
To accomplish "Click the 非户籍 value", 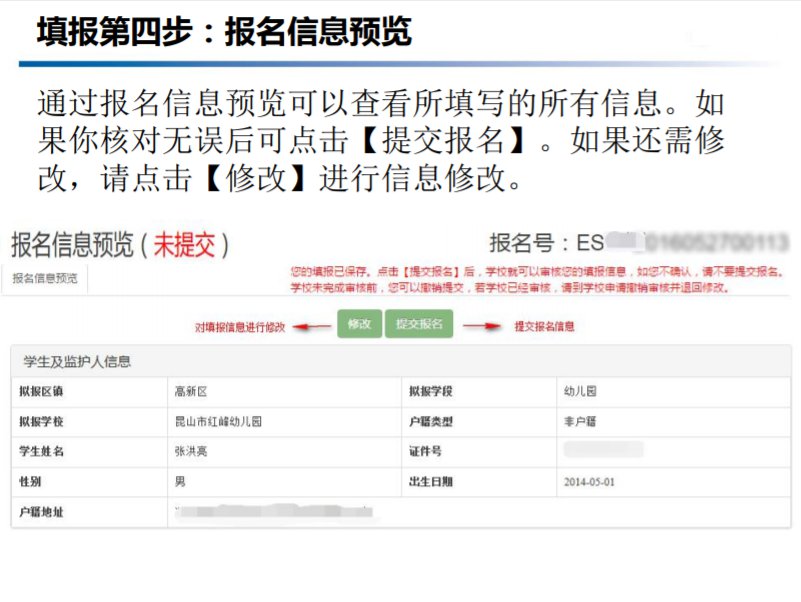I will (580, 422).
